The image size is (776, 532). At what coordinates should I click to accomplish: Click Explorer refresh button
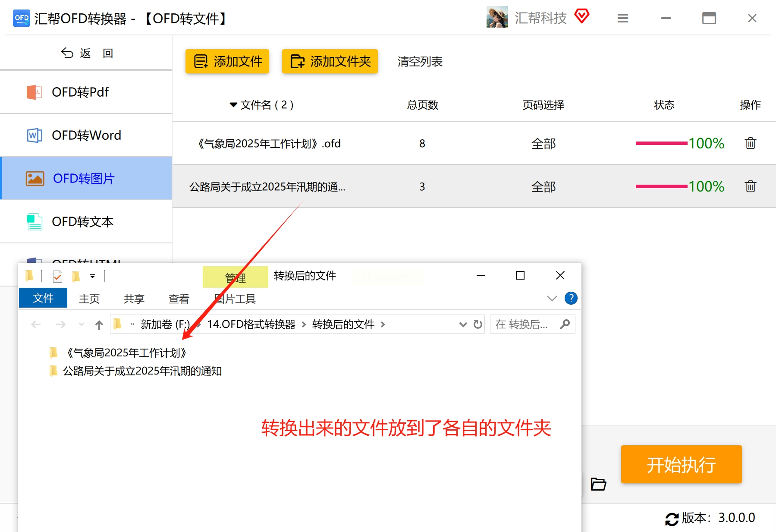point(478,324)
